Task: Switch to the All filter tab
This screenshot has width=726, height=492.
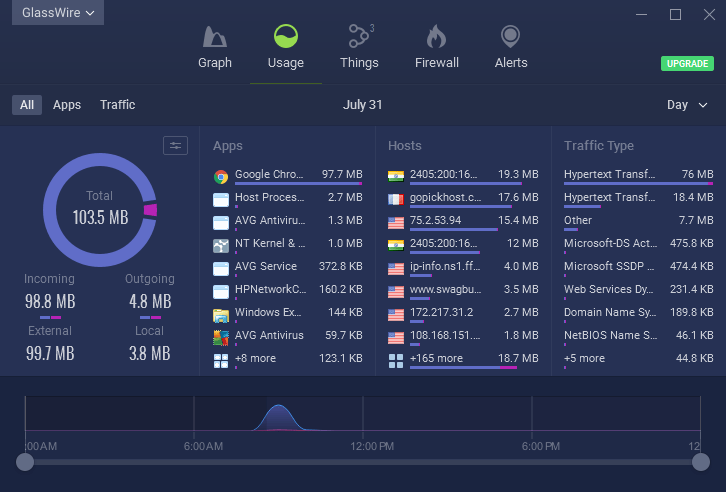Action: pyautogui.click(x=27, y=105)
